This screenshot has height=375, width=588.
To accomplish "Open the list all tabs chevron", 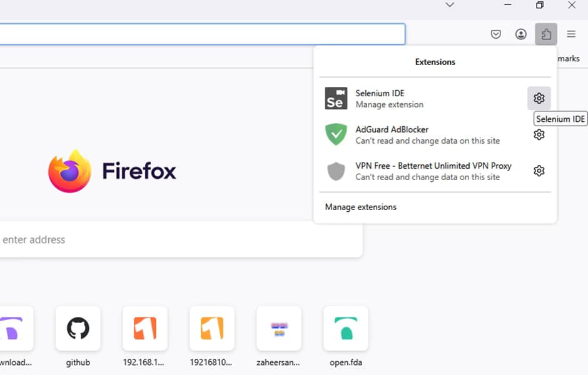I will [450, 5].
